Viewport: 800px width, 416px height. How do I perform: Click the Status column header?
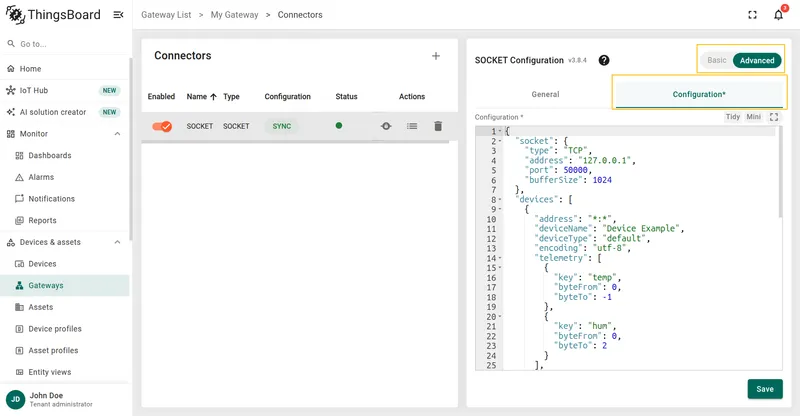point(346,96)
